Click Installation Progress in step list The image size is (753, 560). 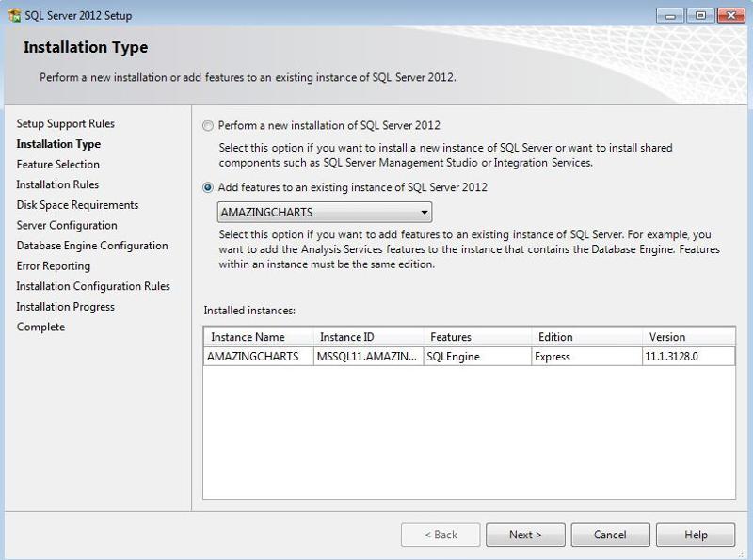tap(65, 307)
